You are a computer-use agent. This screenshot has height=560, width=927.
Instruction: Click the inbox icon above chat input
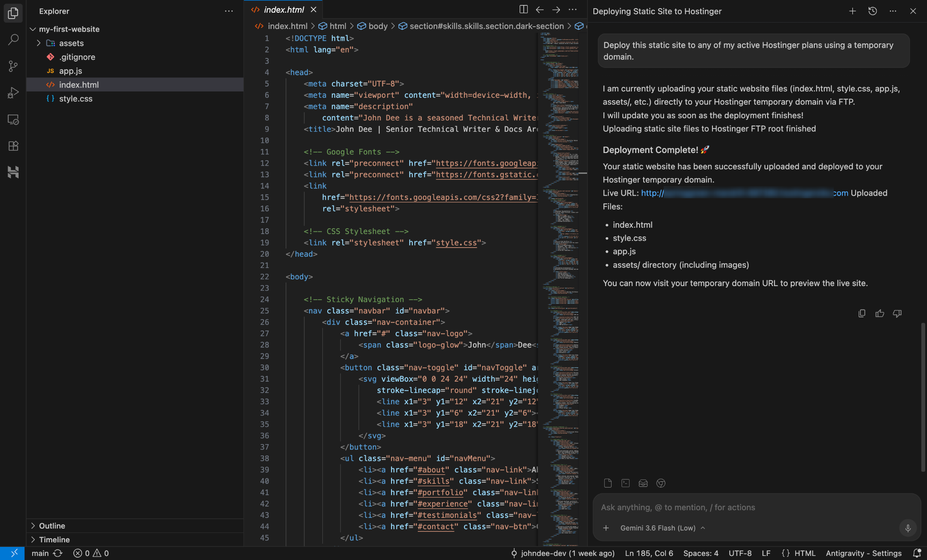643,483
